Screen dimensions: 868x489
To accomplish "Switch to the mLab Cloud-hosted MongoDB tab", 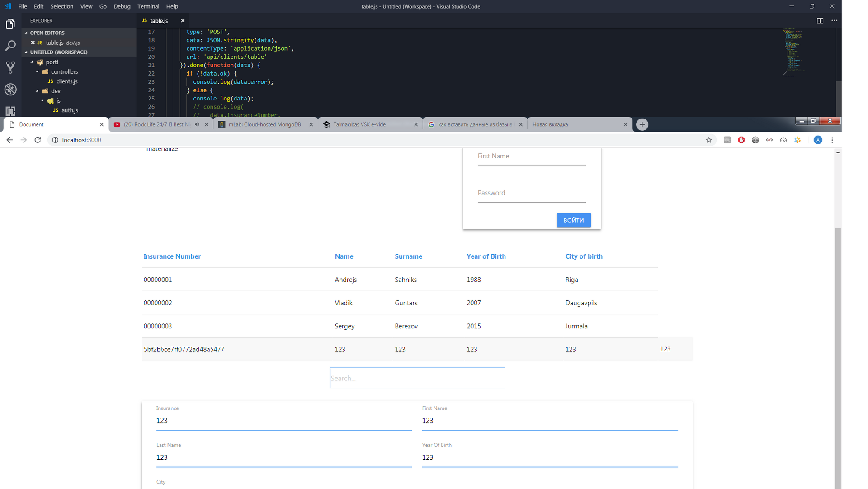I will click(264, 124).
